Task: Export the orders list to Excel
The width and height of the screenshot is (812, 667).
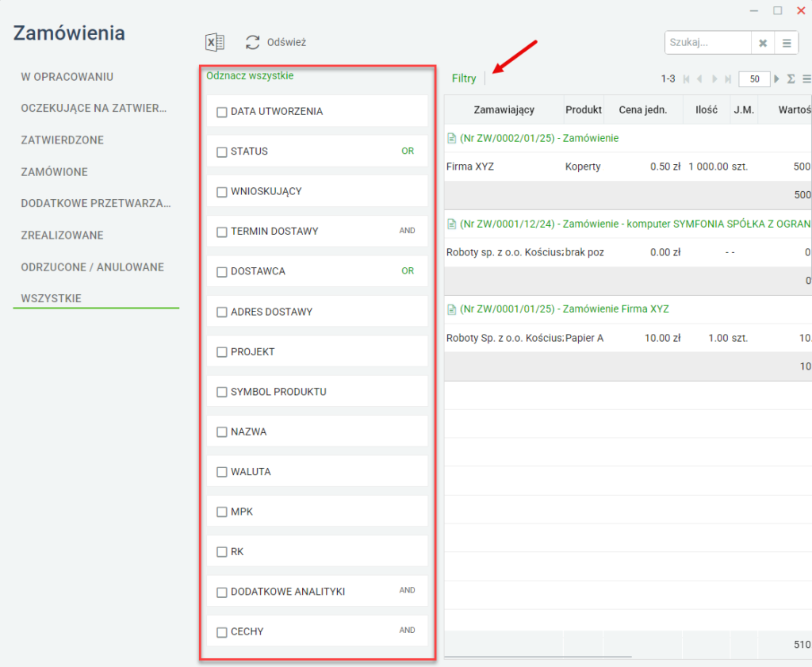Action: [215, 43]
